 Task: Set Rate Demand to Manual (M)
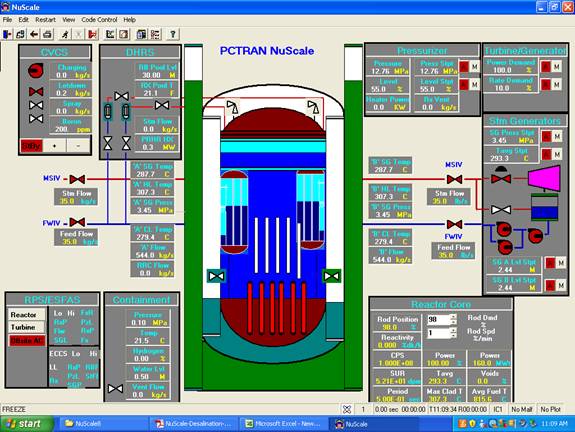point(557,85)
